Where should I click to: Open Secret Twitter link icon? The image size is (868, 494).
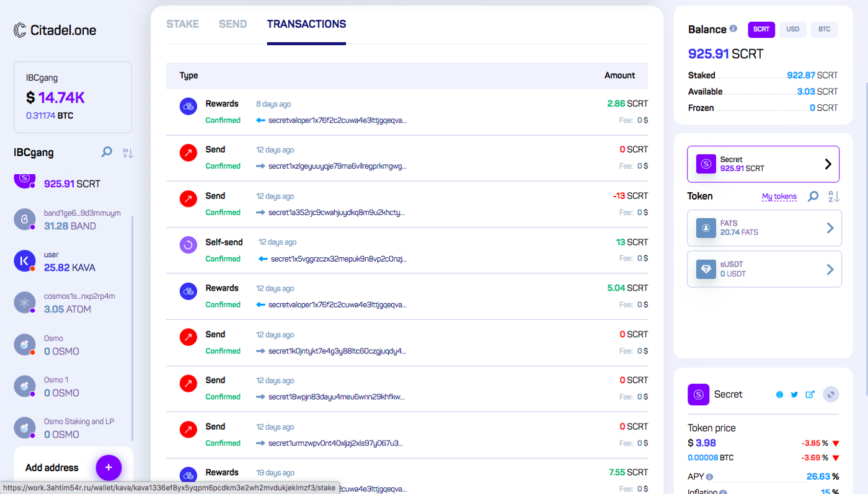[794, 394]
